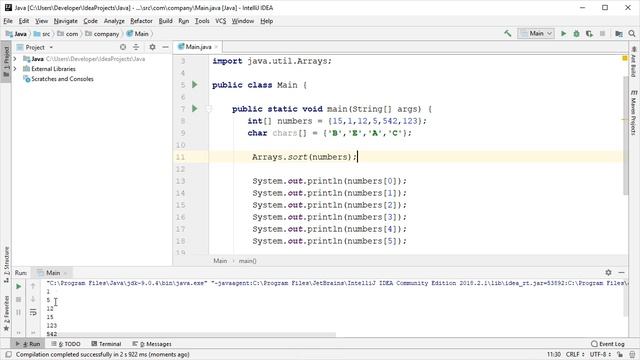The width and height of the screenshot is (640, 360).
Task: Debug Main with the green bug icon
Action: tap(576, 33)
